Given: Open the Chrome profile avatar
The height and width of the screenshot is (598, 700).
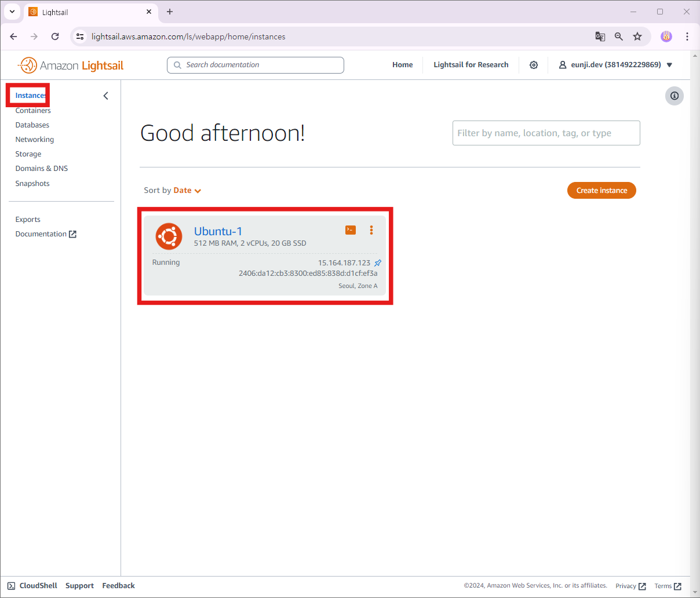Looking at the screenshot, I should point(666,37).
